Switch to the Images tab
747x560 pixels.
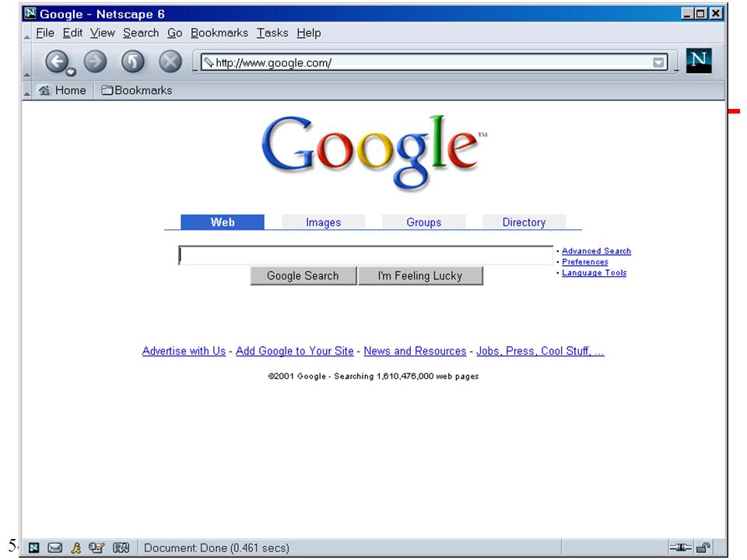(324, 222)
